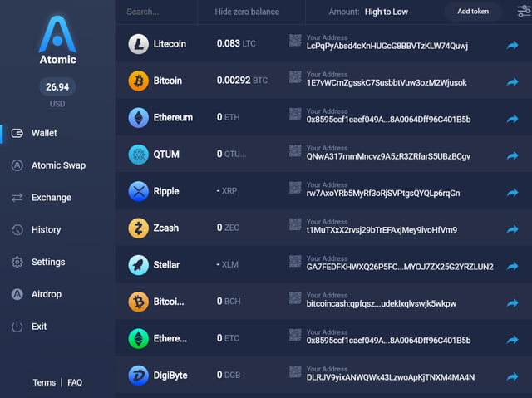The width and height of the screenshot is (532, 398).
Task: Go to the Exchange section
Action: point(42,198)
